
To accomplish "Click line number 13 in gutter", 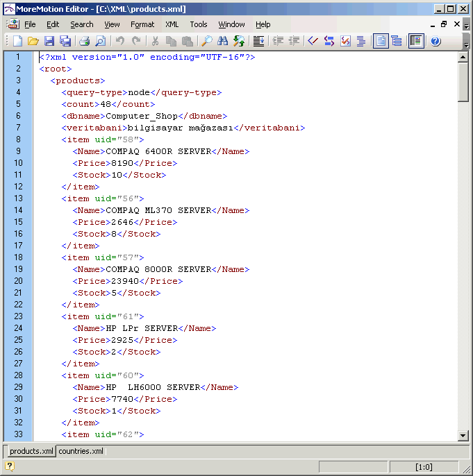I will 18,198.
